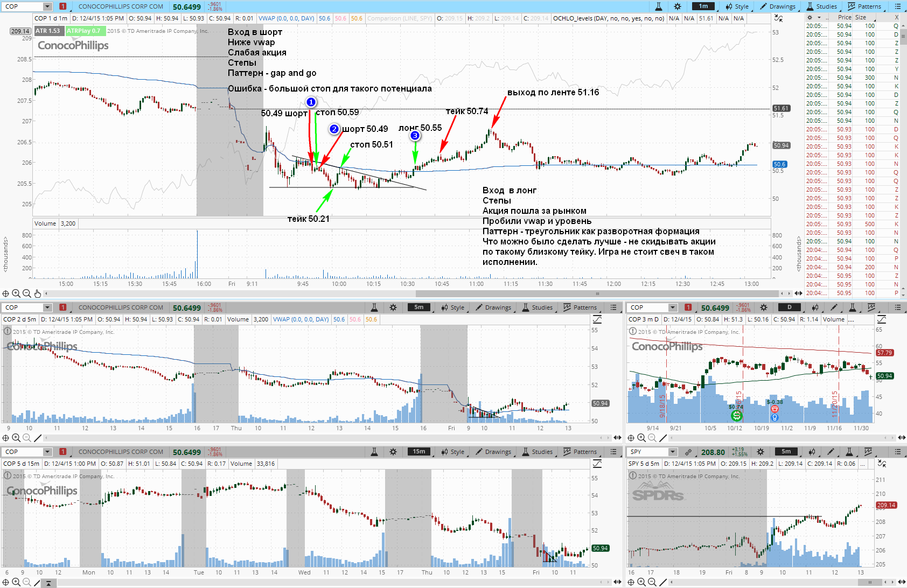Image resolution: width=907 pixels, height=588 pixels.
Task: Open flask studies icon on COP 5m chart
Action: [x=374, y=307]
